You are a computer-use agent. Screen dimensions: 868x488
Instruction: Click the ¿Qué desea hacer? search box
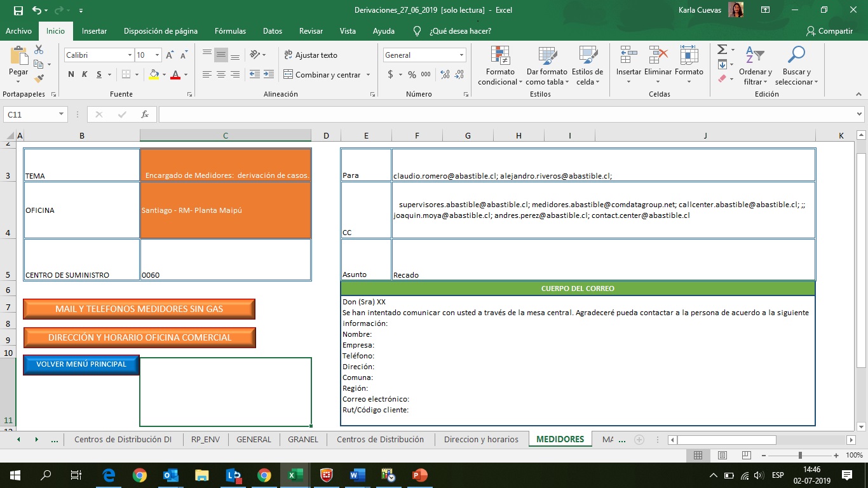452,30
